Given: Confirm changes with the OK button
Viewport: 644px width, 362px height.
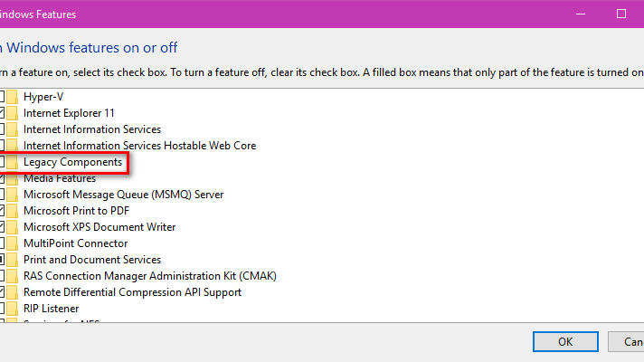Looking at the screenshot, I should pos(565,342).
